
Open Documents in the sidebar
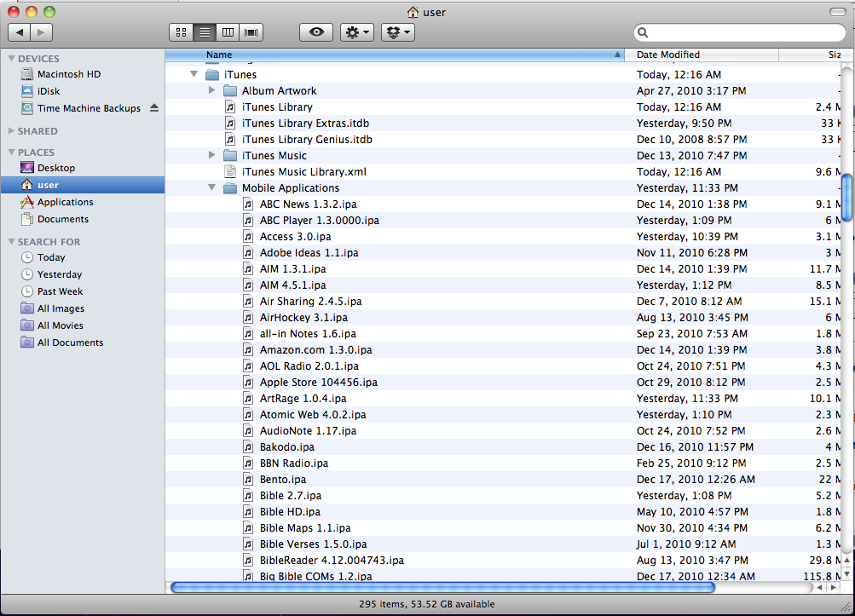(x=63, y=219)
